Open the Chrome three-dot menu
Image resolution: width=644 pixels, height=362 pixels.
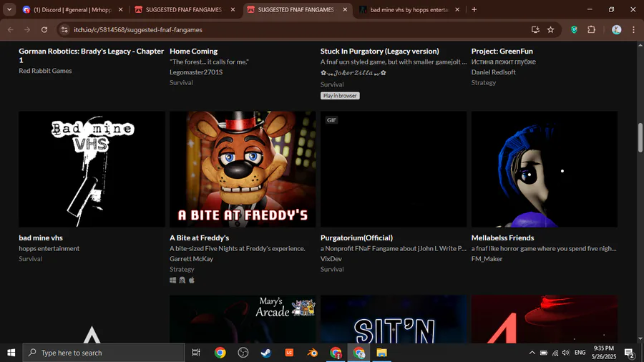(634, 29)
